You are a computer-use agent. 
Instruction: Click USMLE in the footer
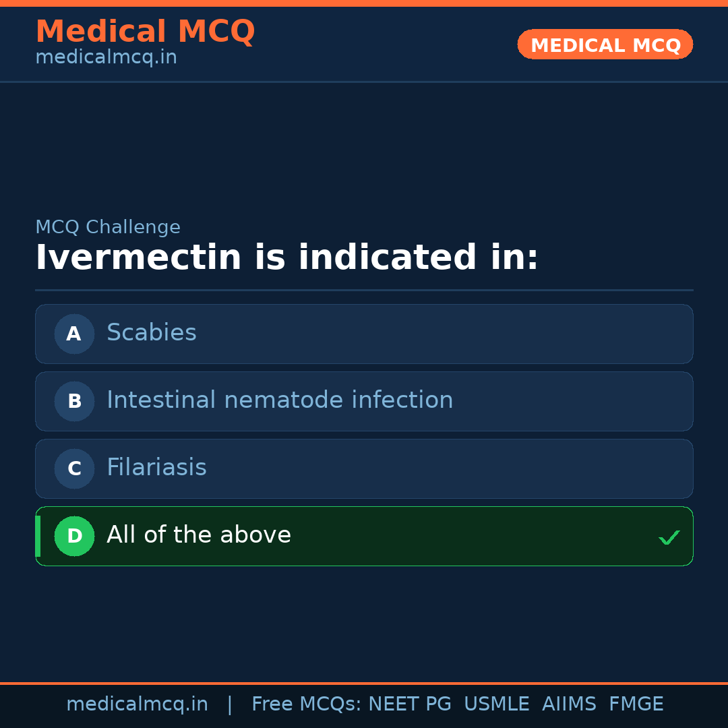[x=496, y=704]
